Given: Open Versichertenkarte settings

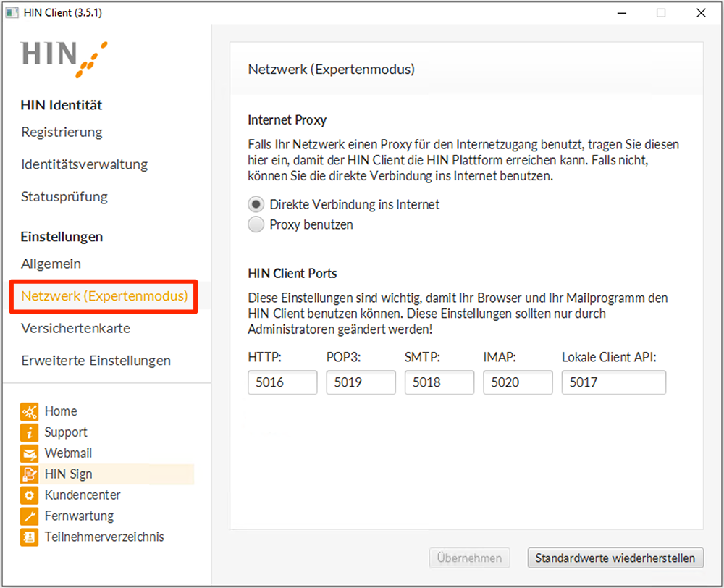Looking at the screenshot, I should [x=76, y=329].
